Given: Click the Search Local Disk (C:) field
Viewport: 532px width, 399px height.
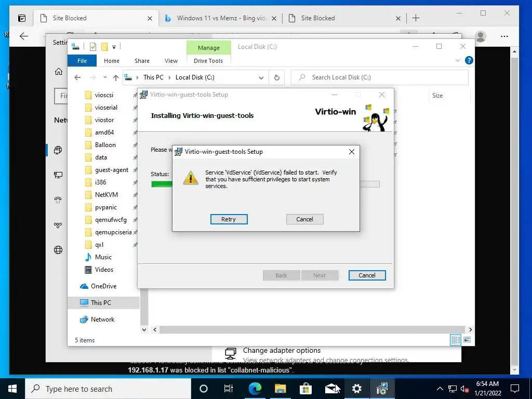Looking at the screenshot, I should 380,77.
